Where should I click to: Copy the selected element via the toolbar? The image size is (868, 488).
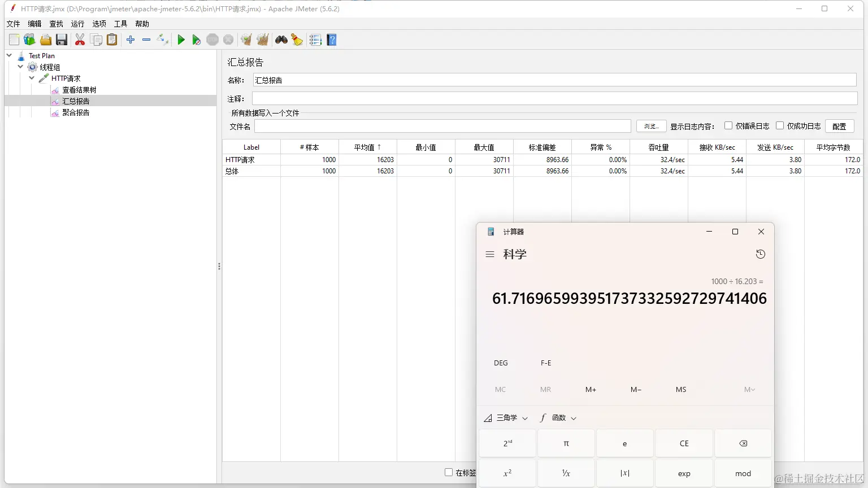(97, 40)
